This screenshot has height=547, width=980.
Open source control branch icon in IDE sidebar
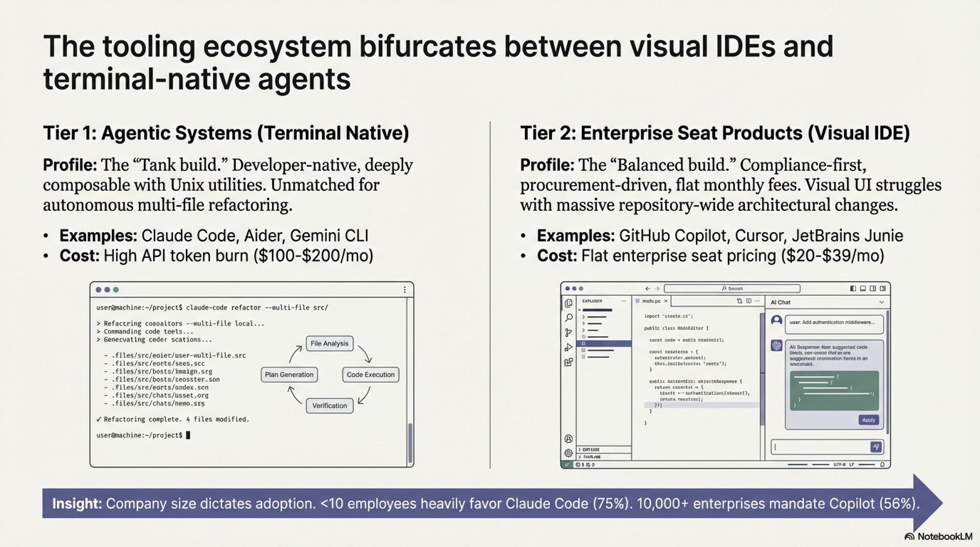click(x=568, y=332)
